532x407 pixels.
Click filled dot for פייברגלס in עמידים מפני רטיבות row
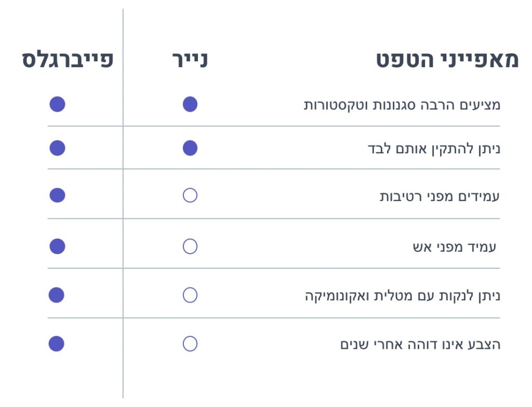[x=57, y=195]
